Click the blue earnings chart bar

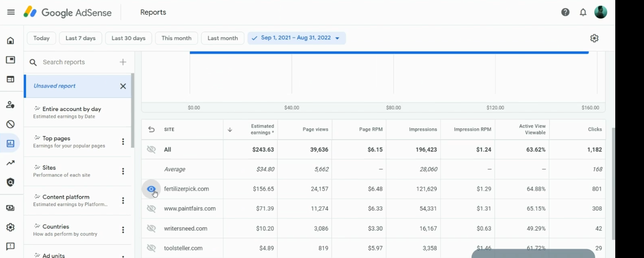(389, 53)
